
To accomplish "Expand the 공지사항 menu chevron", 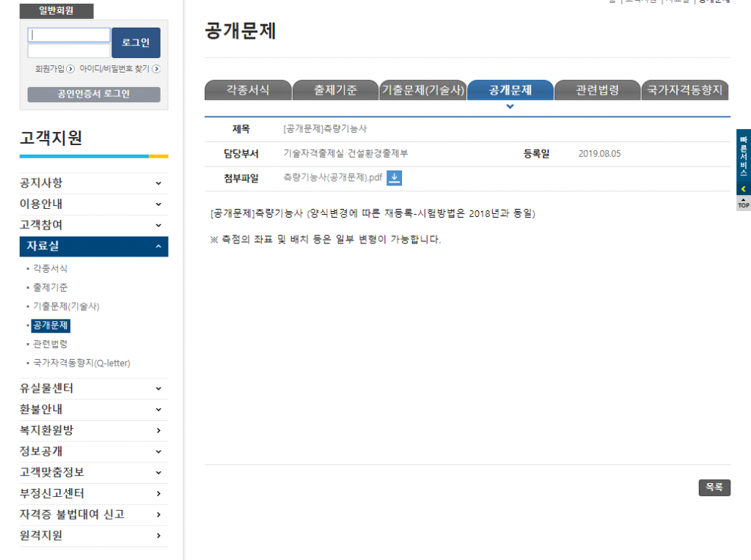I will click(x=158, y=183).
